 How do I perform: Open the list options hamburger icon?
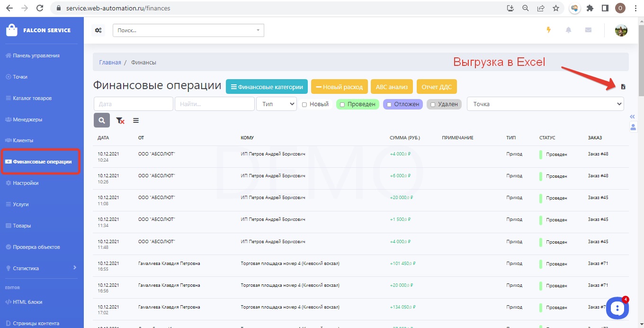pos(136,121)
